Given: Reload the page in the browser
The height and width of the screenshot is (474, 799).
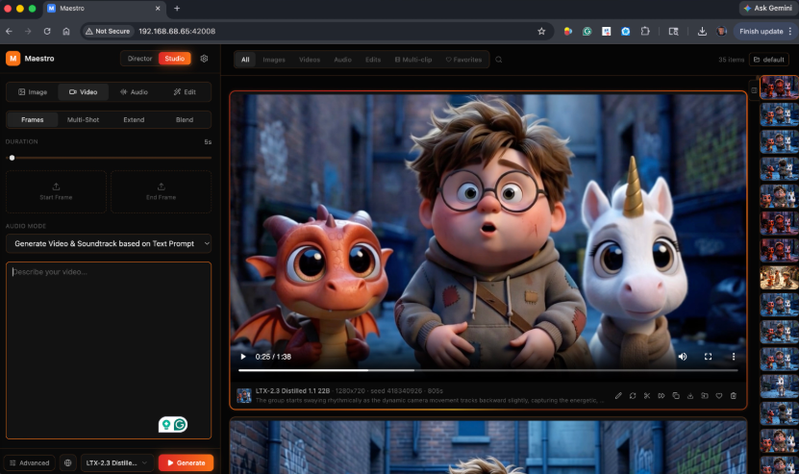Looking at the screenshot, I should pyautogui.click(x=47, y=32).
